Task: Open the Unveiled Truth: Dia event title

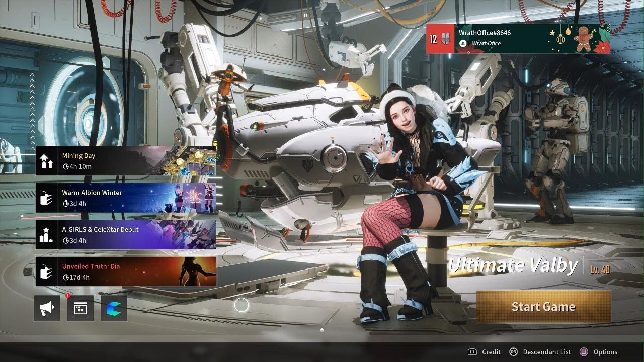Action: 91,266
